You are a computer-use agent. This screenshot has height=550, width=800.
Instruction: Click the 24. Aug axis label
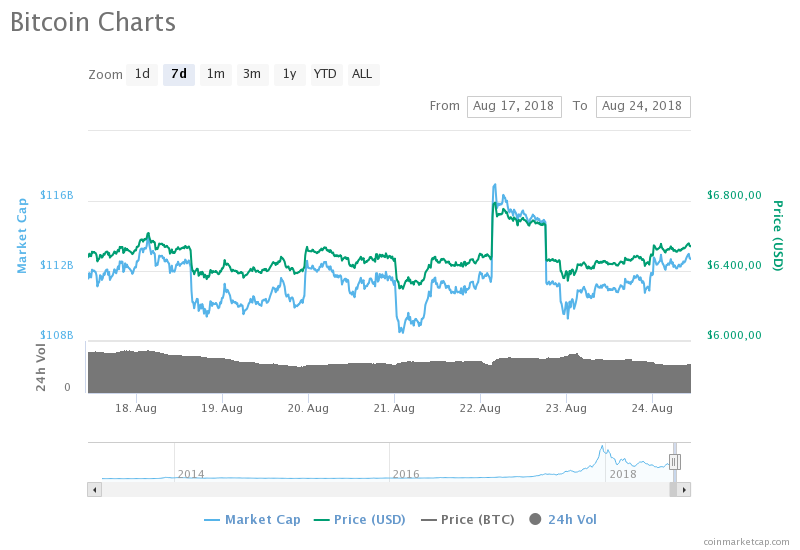click(x=652, y=408)
